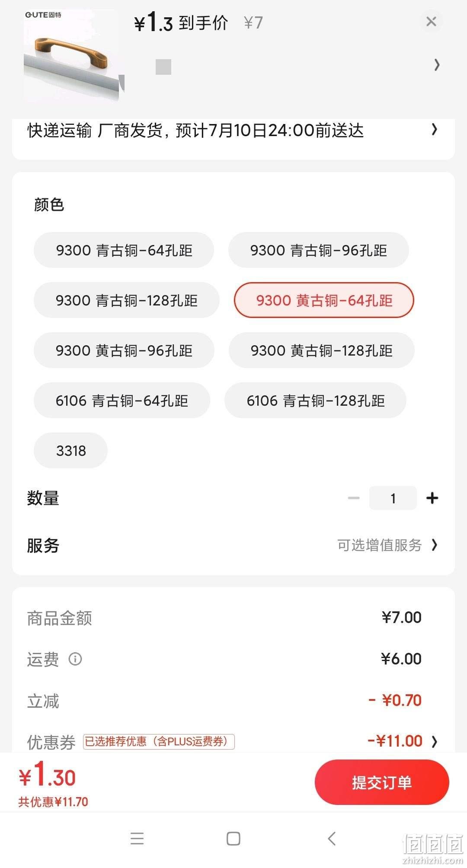Select 9300 青古铜-96孔距 option
The width and height of the screenshot is (467, 868).
(x=318, y=250)
